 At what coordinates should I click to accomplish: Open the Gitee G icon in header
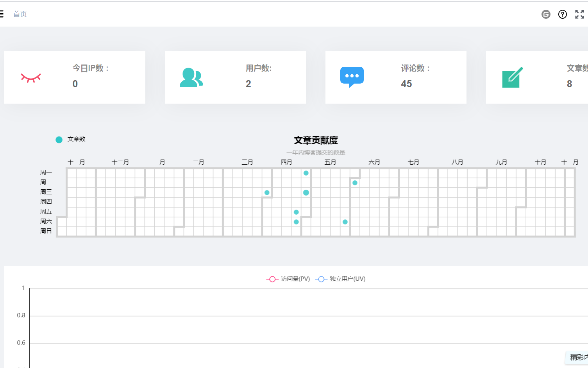click(x=546, y=14)
